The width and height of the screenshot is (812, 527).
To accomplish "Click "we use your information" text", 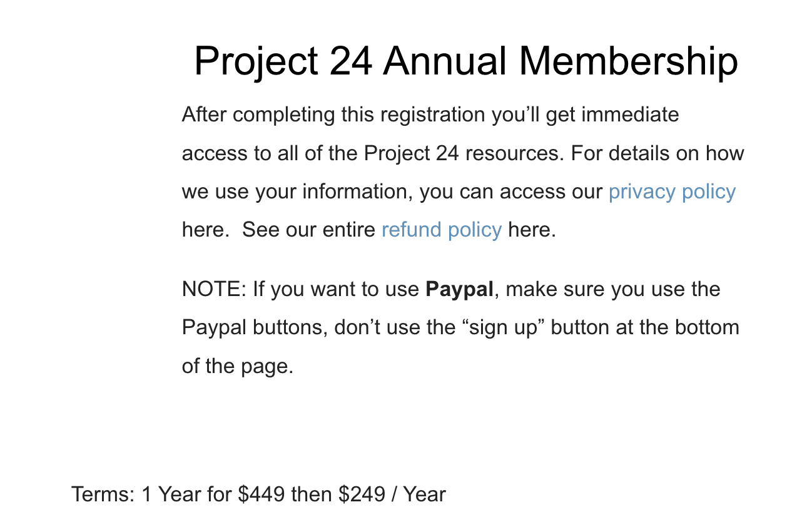I will 297,192.
